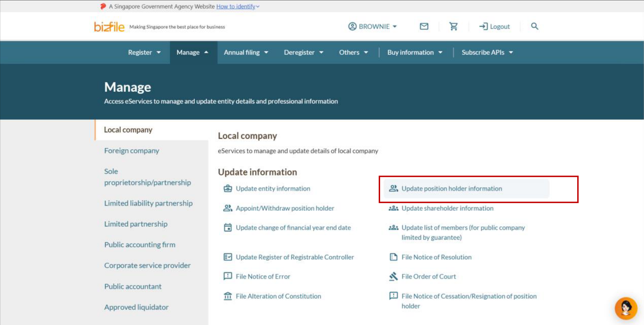Open Update shareholder information link
The height and width of the screenshot is (325, 644).
click(x=447, y=208)
